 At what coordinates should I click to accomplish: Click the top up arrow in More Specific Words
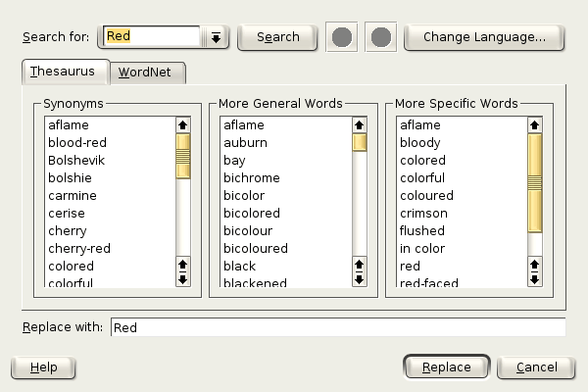[x=534, y=125]
